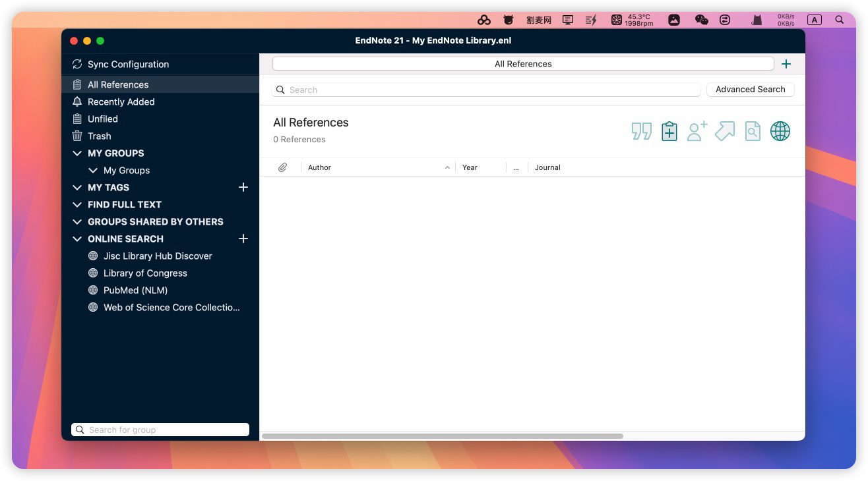Image resolution: width=868 pixels, height=481 pixels.
Task: Click the Insert Citation quote icon
Action: [641, 131]
